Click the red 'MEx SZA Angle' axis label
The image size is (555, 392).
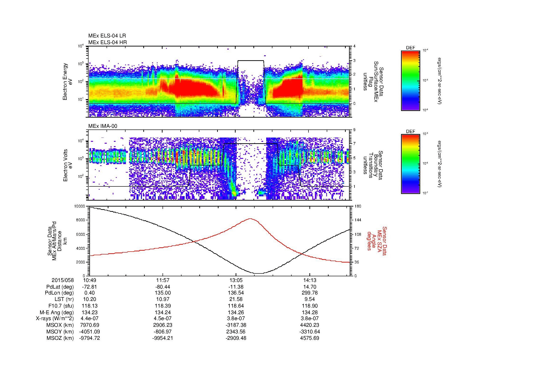[x=377, y=241]
